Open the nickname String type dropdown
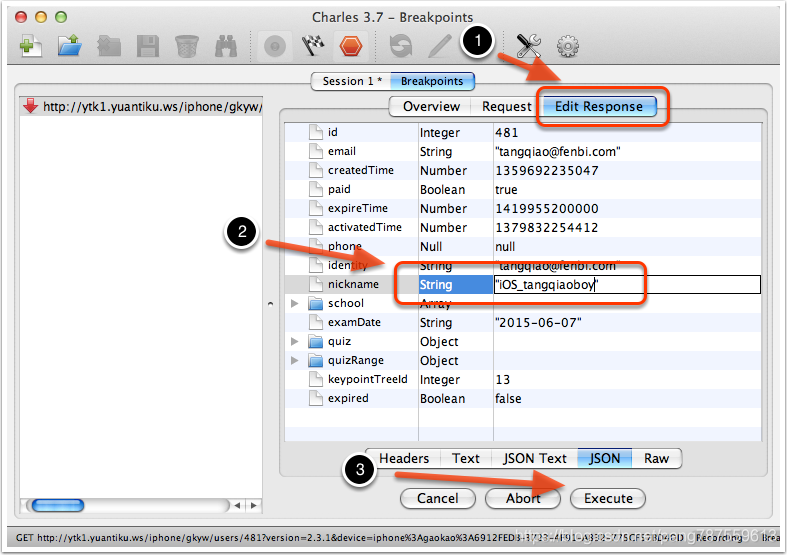 (456, 285)
